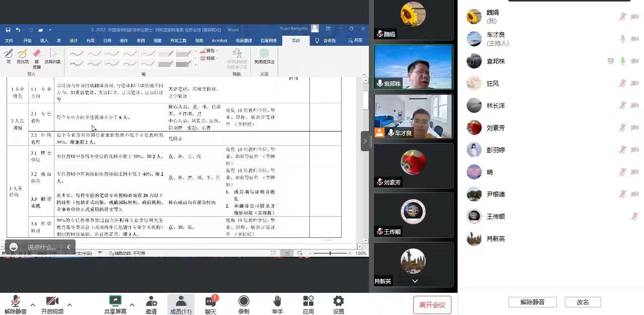Click the 改名 rename button
644x315 pixels.
point(583,302)
